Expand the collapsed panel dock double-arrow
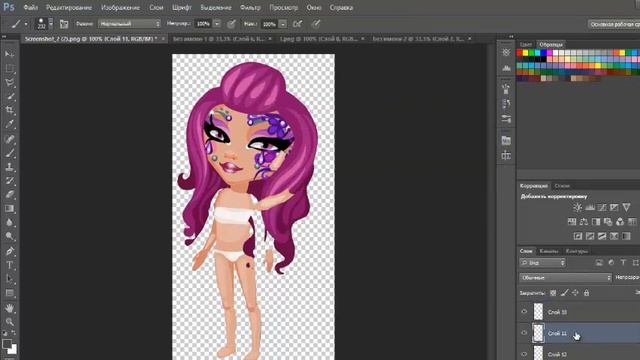The width and height of the screenshot is (640, 360). pos(511,37)
